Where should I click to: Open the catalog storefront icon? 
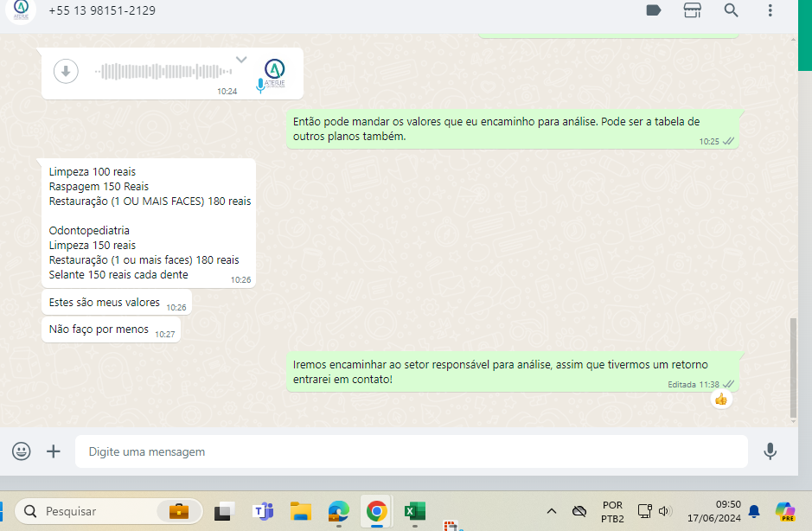tap(693, 10)
